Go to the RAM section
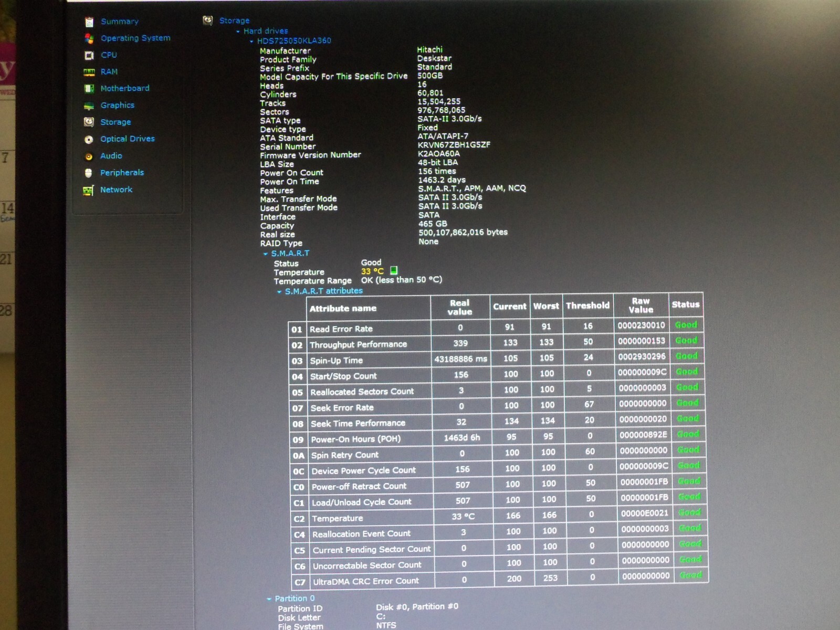 (x=109, y=71)
